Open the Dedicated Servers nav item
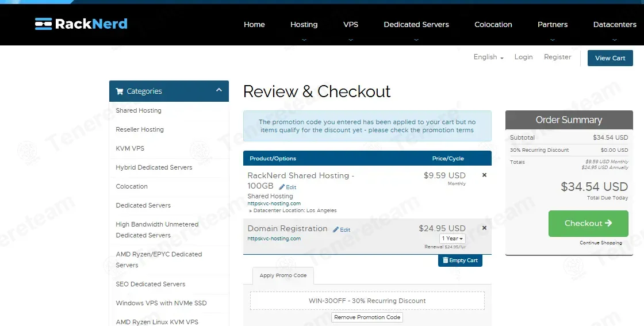Image resolution: width=644 pixels, height=326 pixels. click(x=416, y=25)
